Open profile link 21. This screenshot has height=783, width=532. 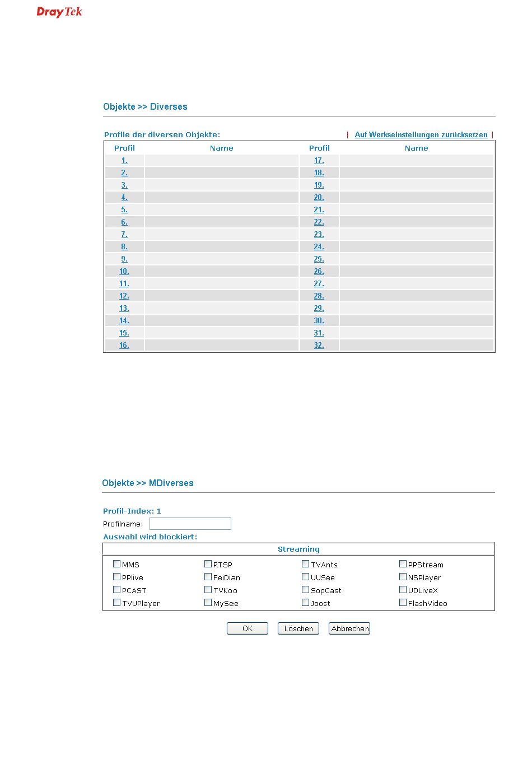(319, 210)
